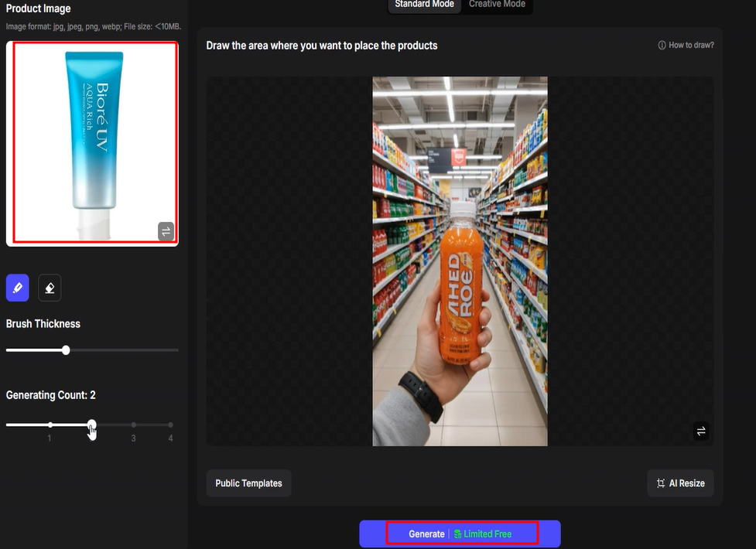This screenshot has width=756, height=549.
Task: Set Generating Count to 3
Action: click(x=134, y=425)
